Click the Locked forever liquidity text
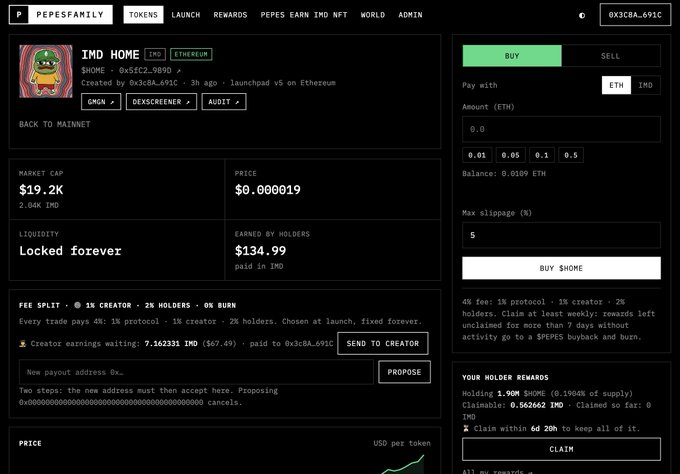Viewport: 680px width, 474px height. click(x=70, y=251)
